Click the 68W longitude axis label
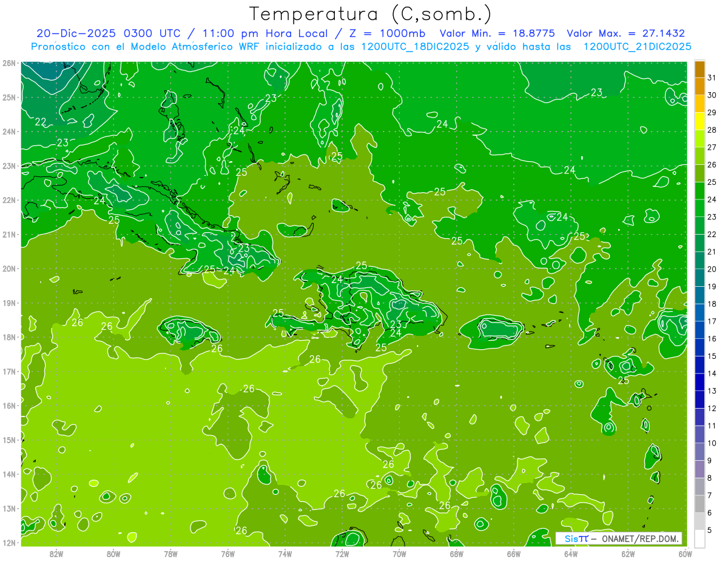Image resolution: width=728 pixels, height=562 pixels. point(456,553)
